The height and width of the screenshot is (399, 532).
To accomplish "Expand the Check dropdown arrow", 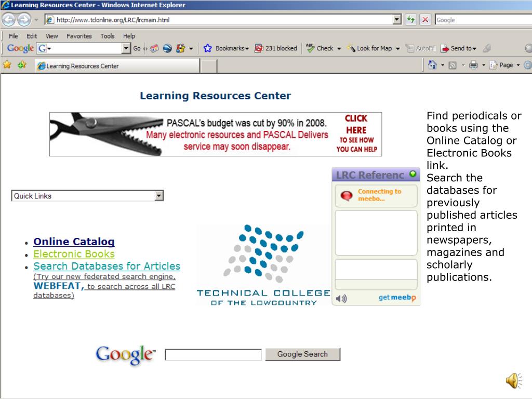I will point(339,49).
